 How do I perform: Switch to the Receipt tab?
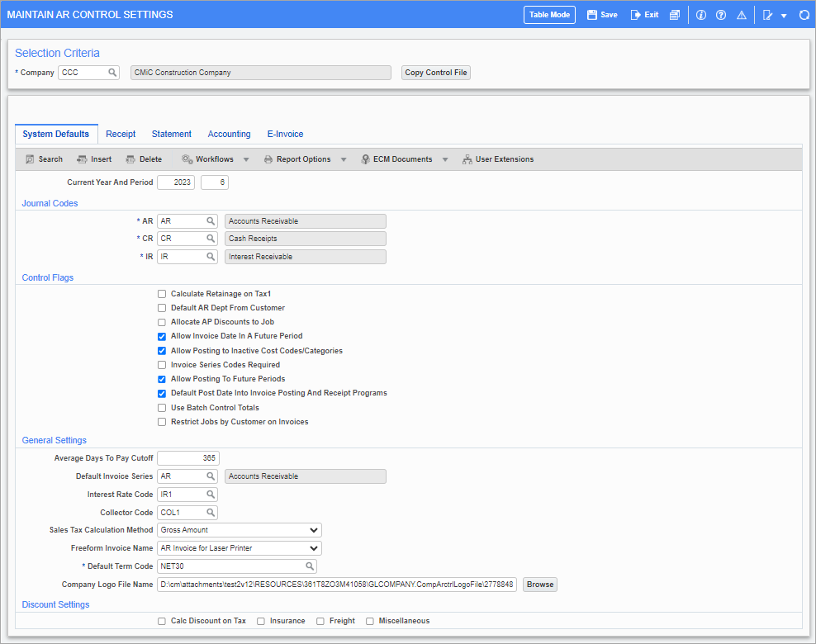pos(121,133)
